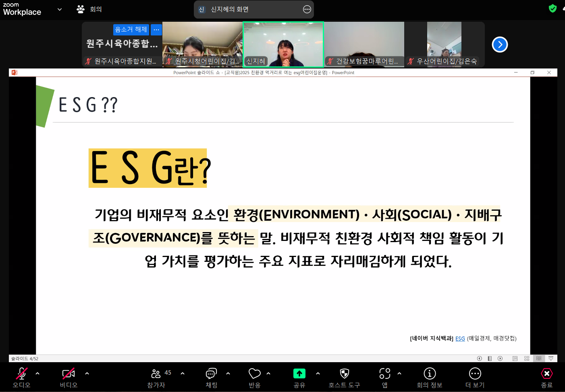Start Slide Show view icon in PowerPoint
The image size is (565, 392).
[x=551, y=358]
